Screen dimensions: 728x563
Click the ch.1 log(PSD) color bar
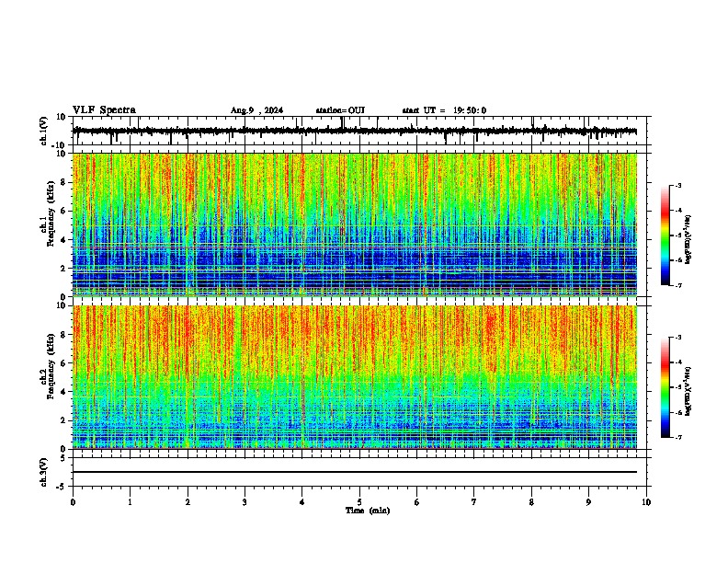tap(665, 236)
